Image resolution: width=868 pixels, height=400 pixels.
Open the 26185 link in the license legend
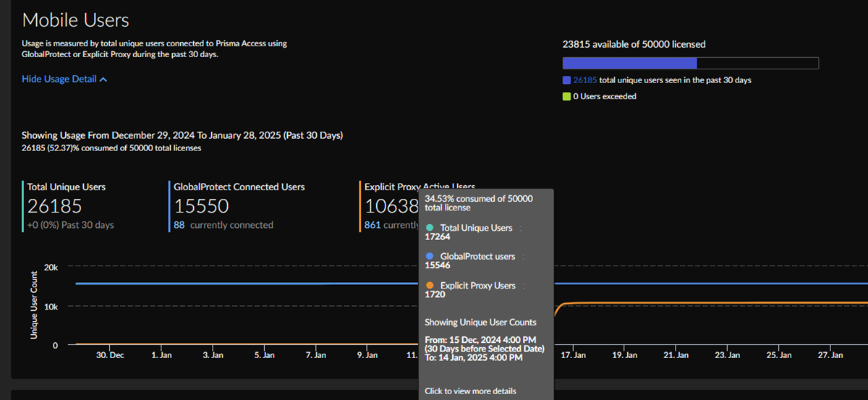tap(584, 80)
